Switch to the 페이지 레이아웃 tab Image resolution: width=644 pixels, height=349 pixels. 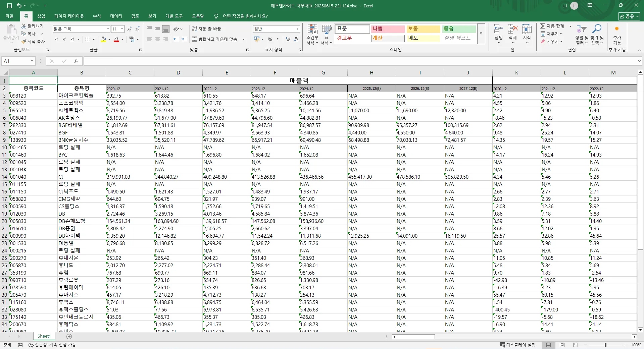coord(69,16)
